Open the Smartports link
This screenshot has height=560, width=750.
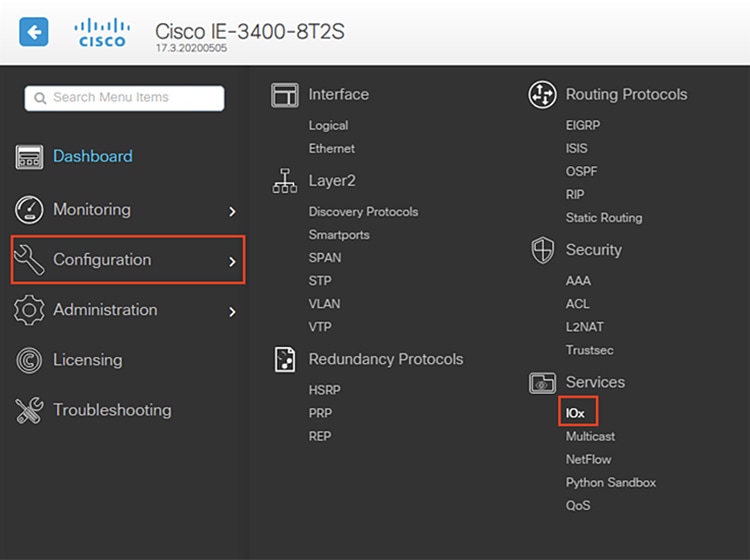339,235
